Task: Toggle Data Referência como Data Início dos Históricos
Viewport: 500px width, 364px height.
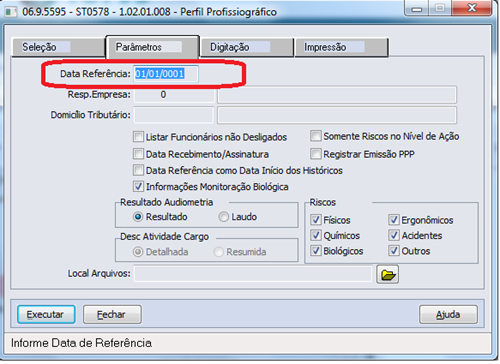Action: (138, 170)
